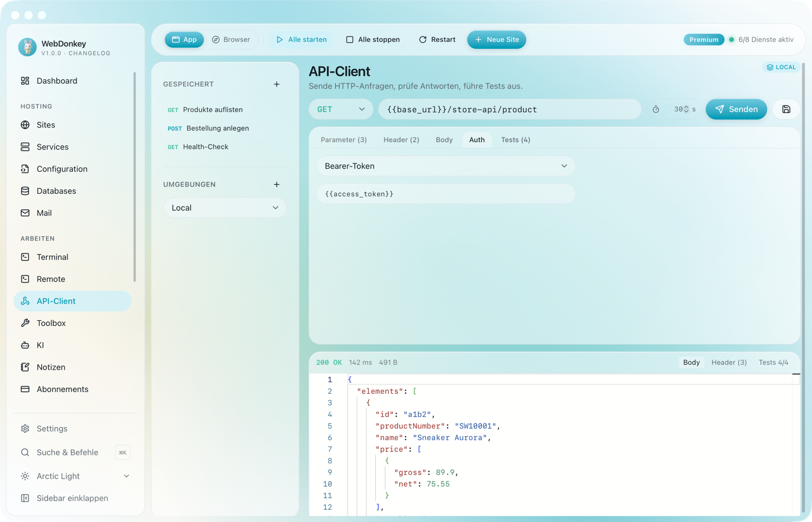Click the Restart button
Viewport: 812px width, 522px height.
(x=437, y=39)
